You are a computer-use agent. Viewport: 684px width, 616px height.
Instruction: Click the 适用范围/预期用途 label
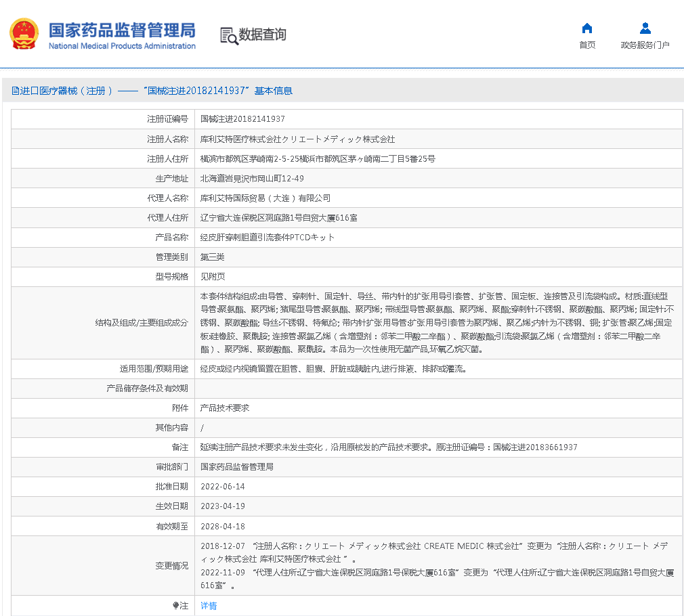point(154,369)
